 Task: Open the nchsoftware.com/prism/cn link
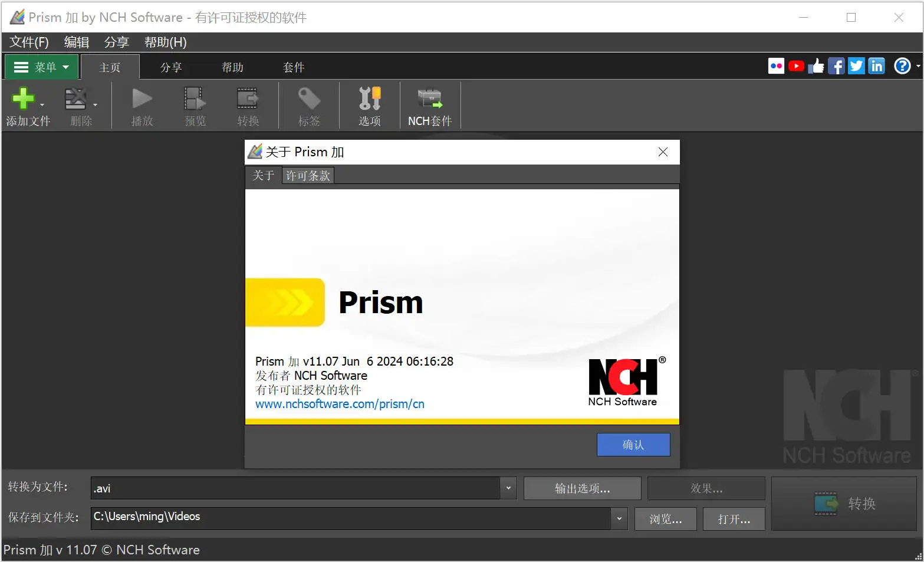coord(340,404)
